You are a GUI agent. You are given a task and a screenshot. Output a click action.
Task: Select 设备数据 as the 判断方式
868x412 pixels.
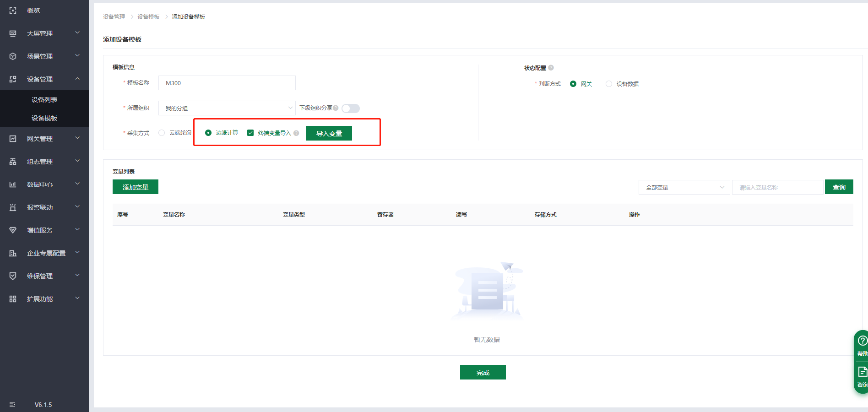click(609, 84)
